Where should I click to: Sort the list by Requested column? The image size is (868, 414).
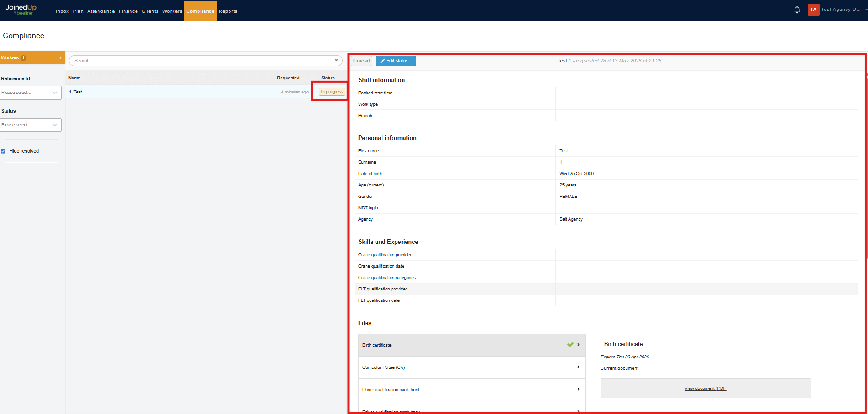tap(288, 78)
